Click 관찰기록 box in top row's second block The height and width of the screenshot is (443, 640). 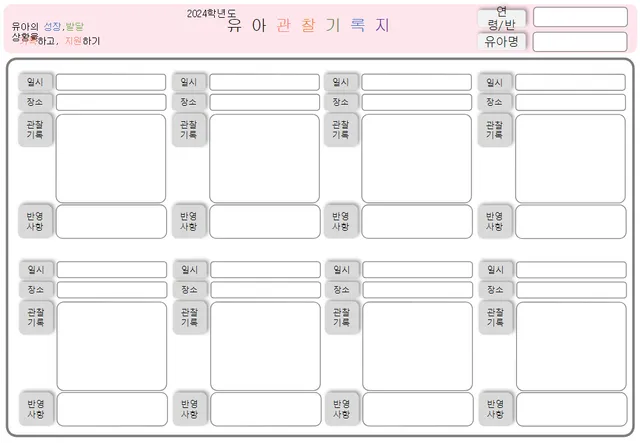[264, 158]
